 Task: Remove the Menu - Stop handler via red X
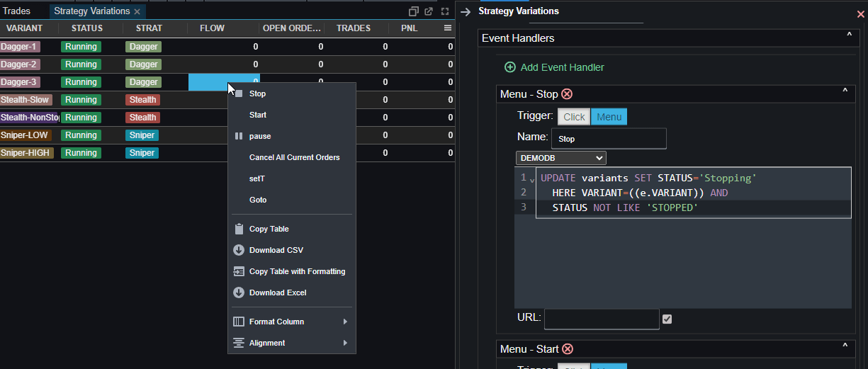point(567,93)
